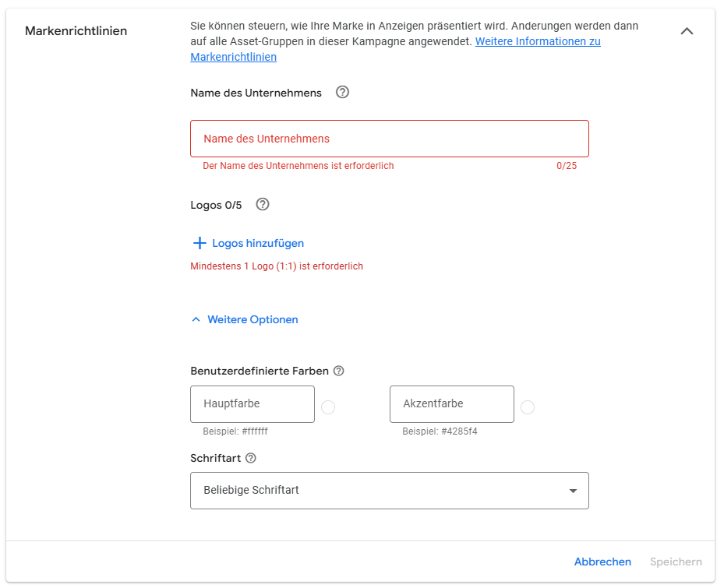Open the Hauptfarbe color swatch picker
Screen dimensions: 724x588
(328, 407)
